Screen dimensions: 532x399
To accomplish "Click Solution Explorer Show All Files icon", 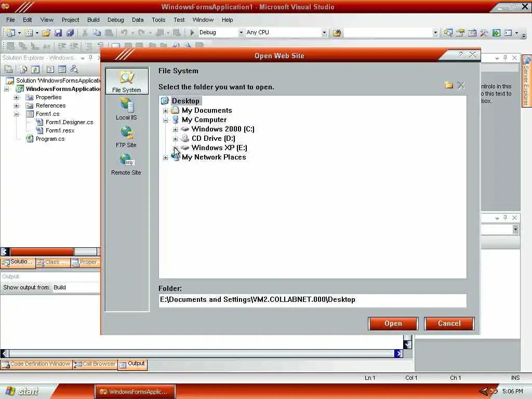I will [x=23, y=69].
